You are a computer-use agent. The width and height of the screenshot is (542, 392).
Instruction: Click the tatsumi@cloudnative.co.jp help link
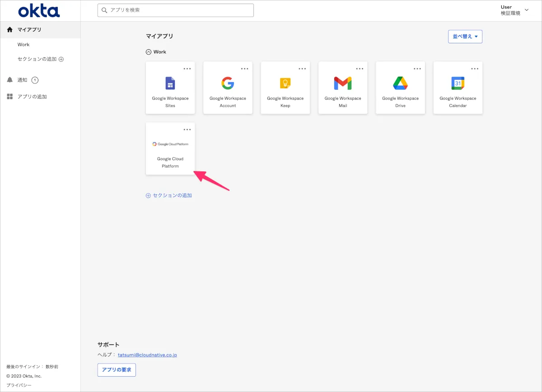point(147,355)
